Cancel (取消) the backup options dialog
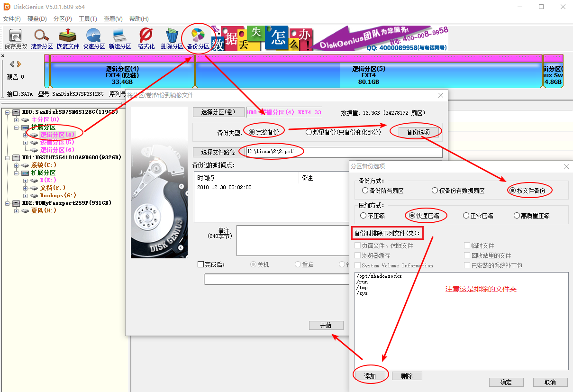Screen dimensions: 573x392 click(x=550, y=382)
